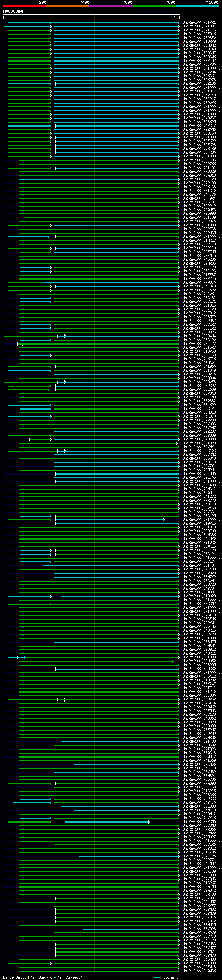The image size is (222, 980).
Task: Select hit label UniRef100_C8CLR8
Action: coord(199,267)
